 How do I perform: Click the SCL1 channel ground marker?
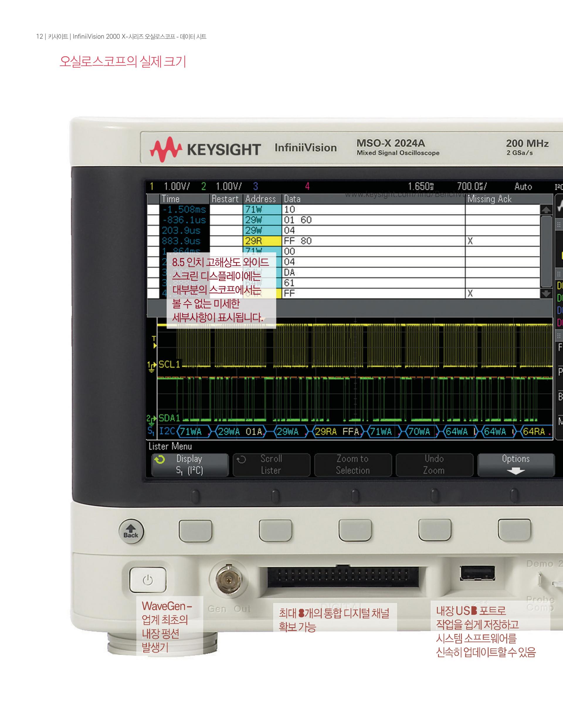click(152, 366)
